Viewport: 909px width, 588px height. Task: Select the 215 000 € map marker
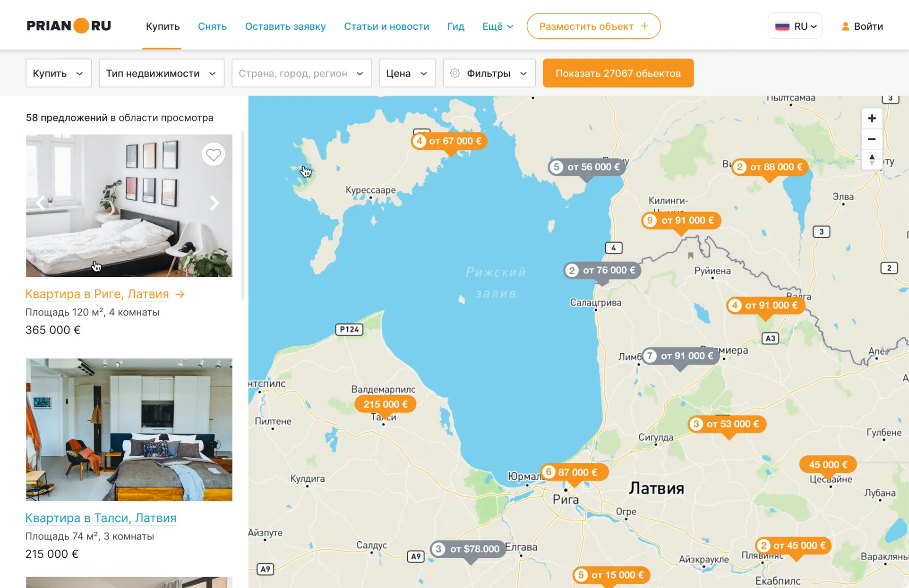pyautogui.click(x=385, y=404)
